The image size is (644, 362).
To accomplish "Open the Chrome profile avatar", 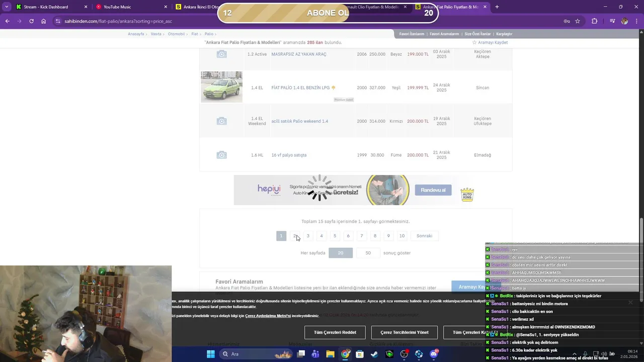I will 624,21.
